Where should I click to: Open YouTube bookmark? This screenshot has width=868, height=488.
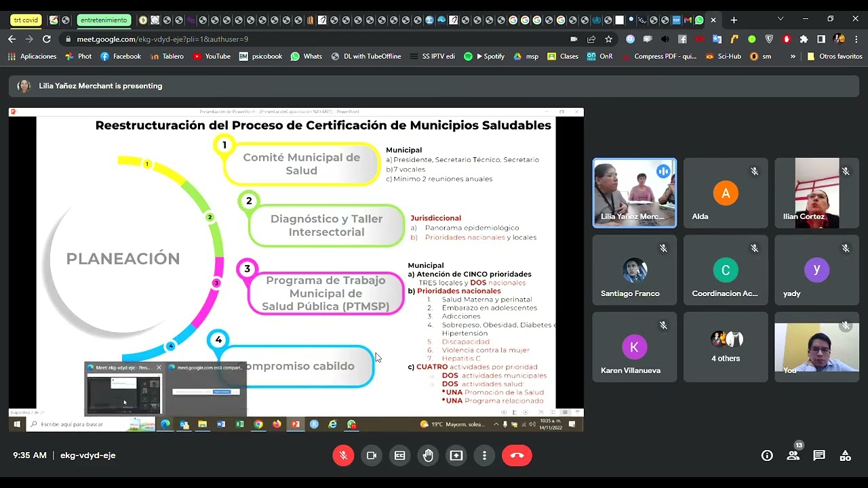pyautogui.click(x=212, y=56)
